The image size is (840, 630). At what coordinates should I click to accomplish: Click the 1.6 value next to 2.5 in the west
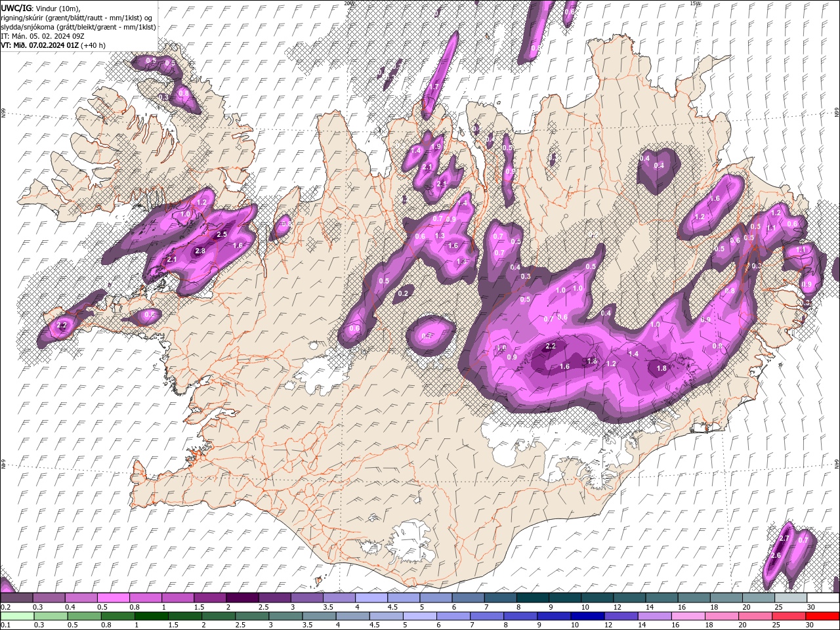[238, 245]
